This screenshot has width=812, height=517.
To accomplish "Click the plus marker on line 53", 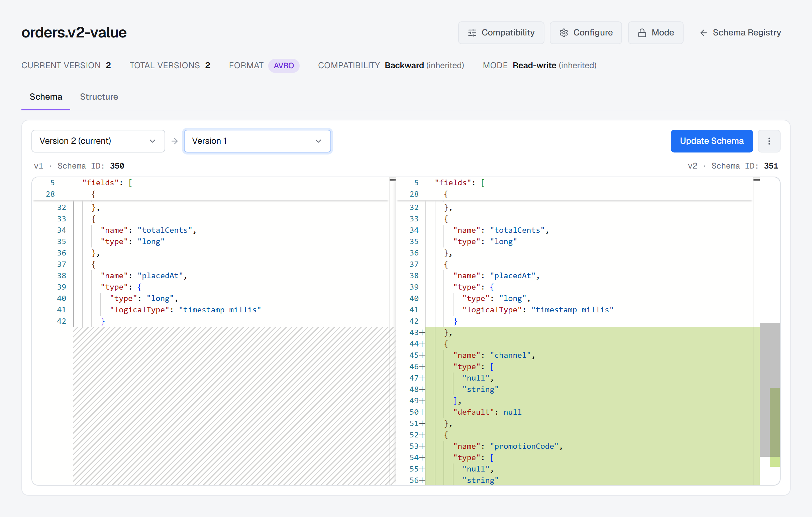I will click(422, 446).
